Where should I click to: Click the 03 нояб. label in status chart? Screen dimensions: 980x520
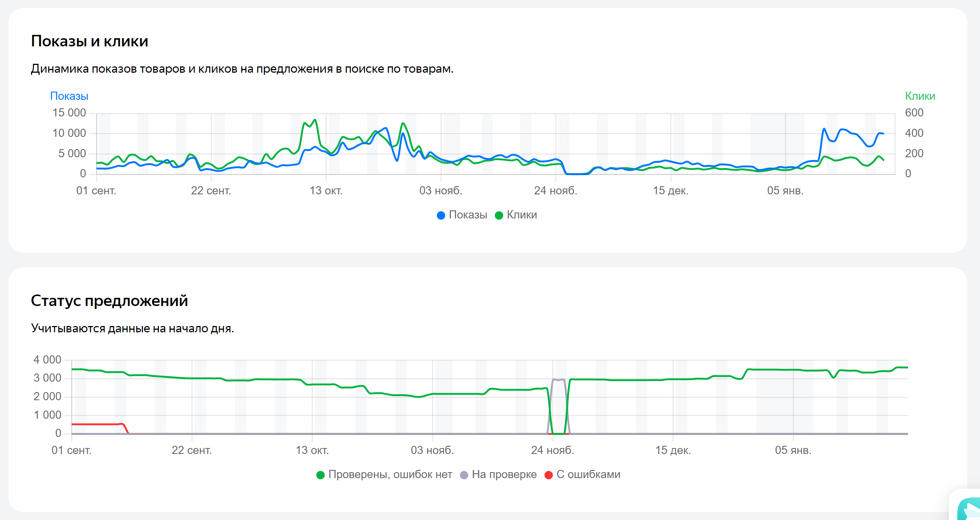click(432, 450)
